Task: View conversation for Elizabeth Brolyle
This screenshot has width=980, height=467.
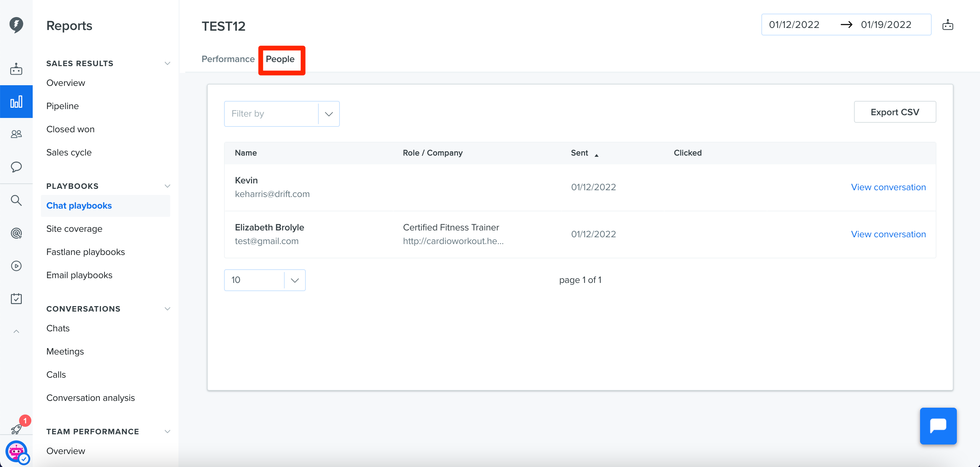Action: tap(888, 234)
